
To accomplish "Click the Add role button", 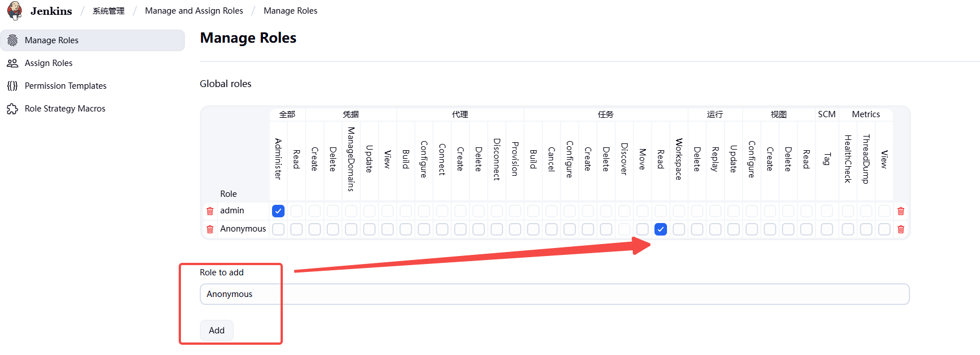I will (x=217, y=331).
